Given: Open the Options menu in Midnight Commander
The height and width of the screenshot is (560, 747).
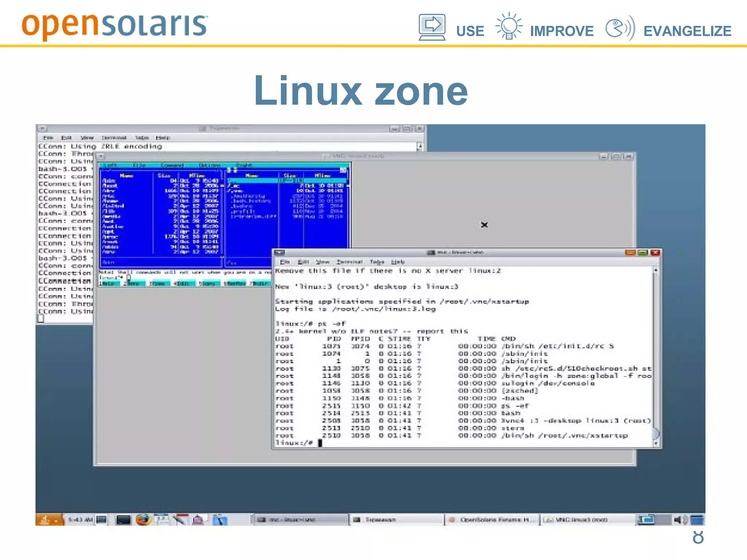Looking at the screenshot, I should (x=209, y=165).
